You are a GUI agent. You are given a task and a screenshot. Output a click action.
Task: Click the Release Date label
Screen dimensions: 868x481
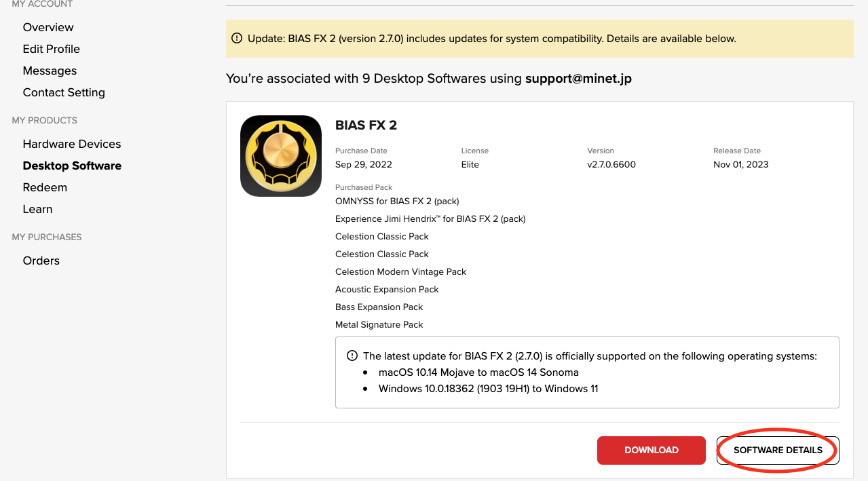(737, 151)
